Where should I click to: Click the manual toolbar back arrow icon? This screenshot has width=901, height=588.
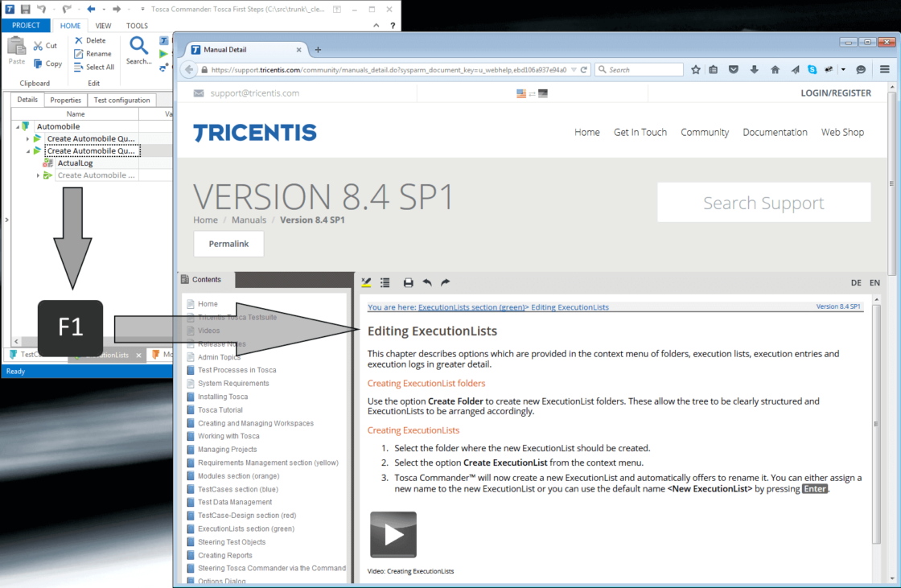tap(427, 282)
